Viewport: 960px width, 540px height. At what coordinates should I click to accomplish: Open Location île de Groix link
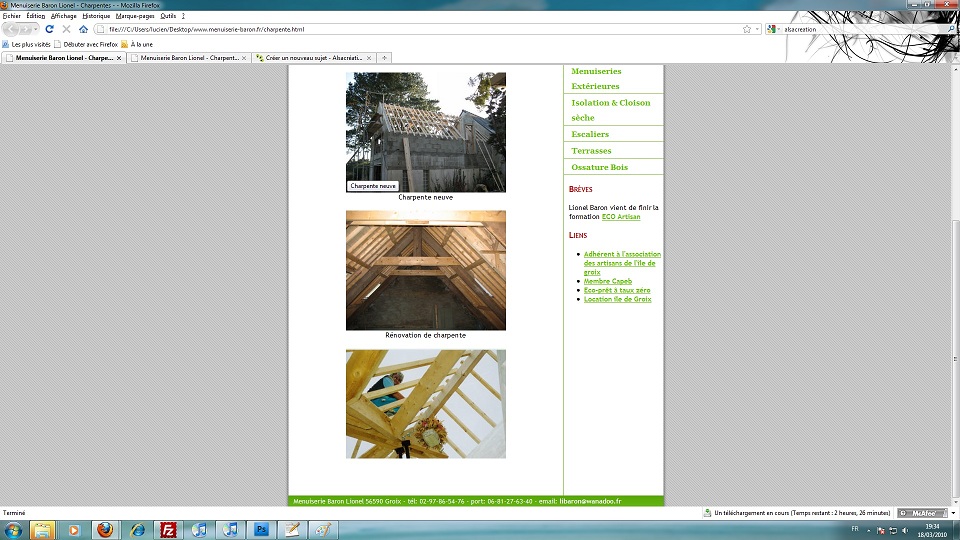tap(618, 299)
